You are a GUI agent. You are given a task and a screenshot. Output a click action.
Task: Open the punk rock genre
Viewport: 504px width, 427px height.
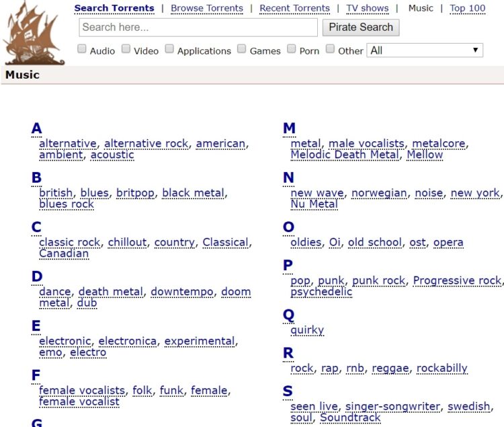(x=378, y=280)
